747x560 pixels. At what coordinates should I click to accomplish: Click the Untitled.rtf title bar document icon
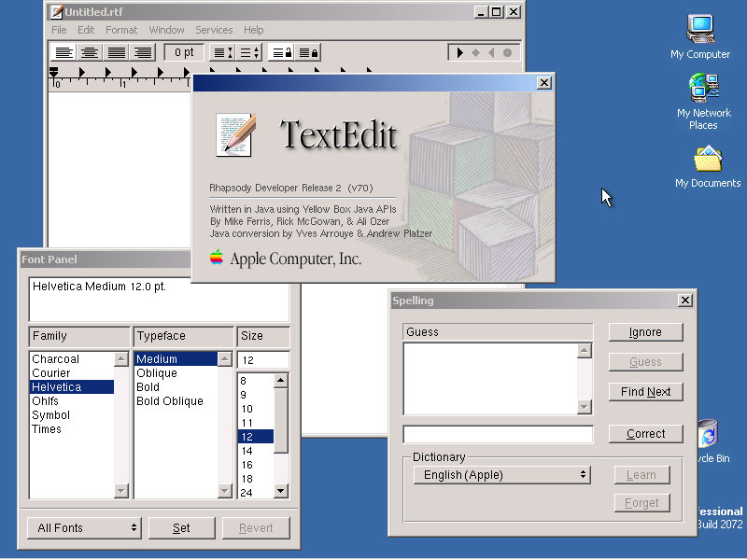[x=57, y=12]
